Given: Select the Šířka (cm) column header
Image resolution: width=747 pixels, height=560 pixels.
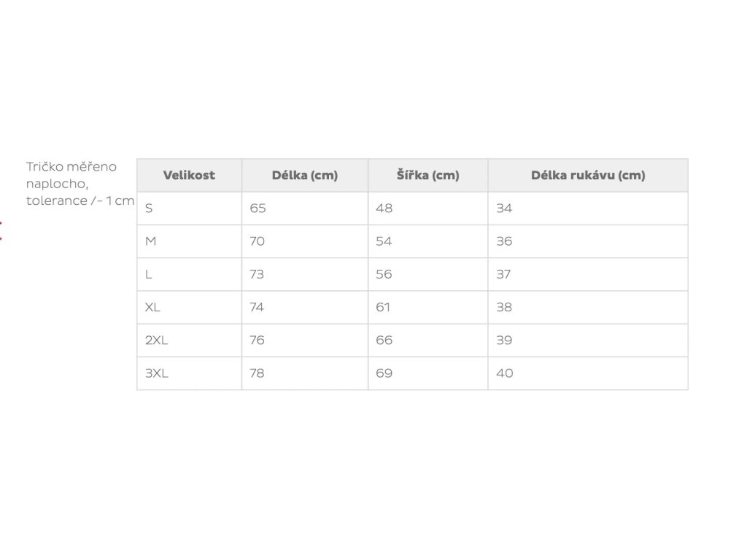Looking at the screenshot, I should click(428, 175).
